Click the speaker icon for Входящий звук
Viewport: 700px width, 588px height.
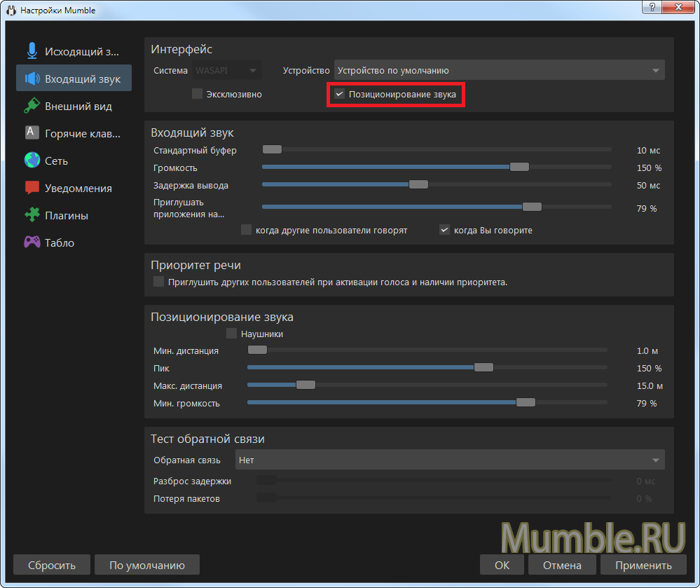pos(32,78)
